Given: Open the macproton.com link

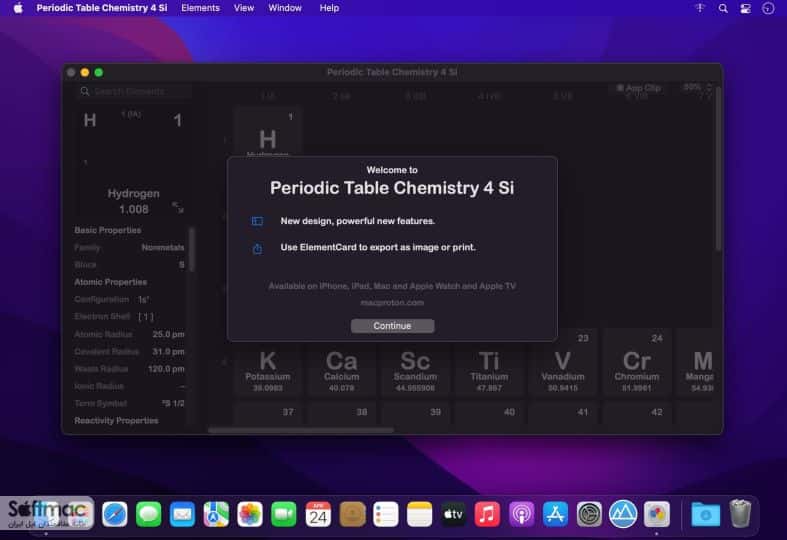Looking at the screenshot, I should pos(392,303).
